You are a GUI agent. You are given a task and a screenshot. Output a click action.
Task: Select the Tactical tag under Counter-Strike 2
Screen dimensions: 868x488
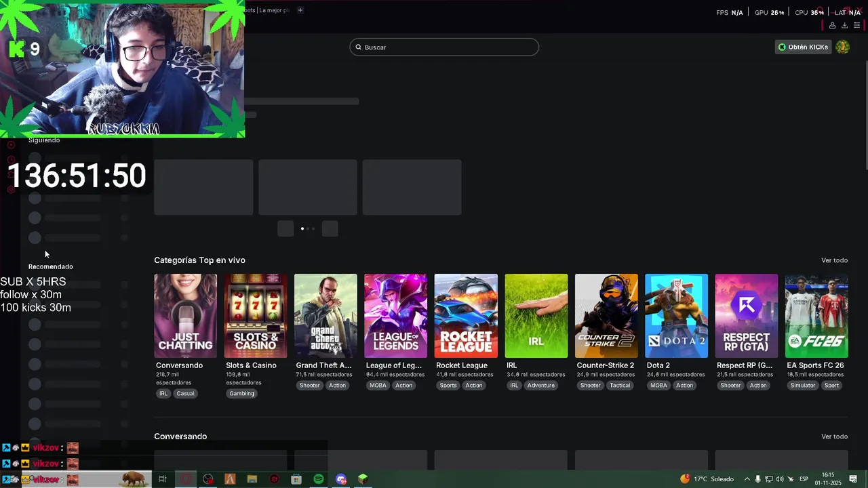(620, 386)
